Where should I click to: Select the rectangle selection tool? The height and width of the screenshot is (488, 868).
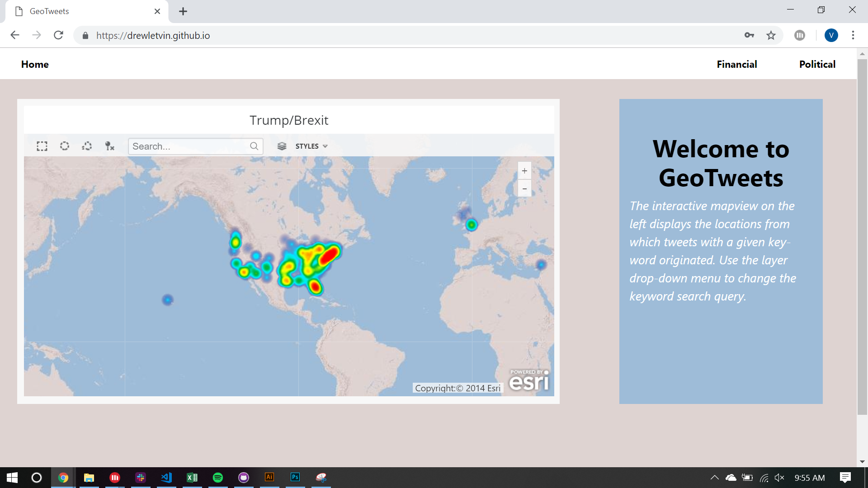click(x=42, y=146)
